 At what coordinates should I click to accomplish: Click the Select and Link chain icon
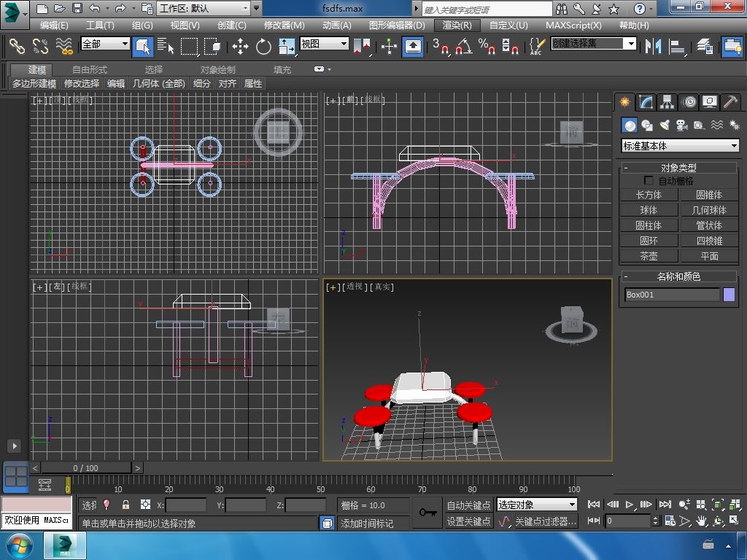click(x=17, y=47)
